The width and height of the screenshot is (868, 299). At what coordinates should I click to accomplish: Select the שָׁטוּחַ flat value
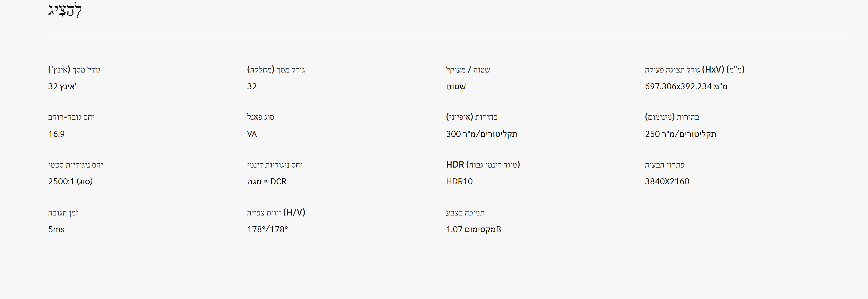click(456, 87)
